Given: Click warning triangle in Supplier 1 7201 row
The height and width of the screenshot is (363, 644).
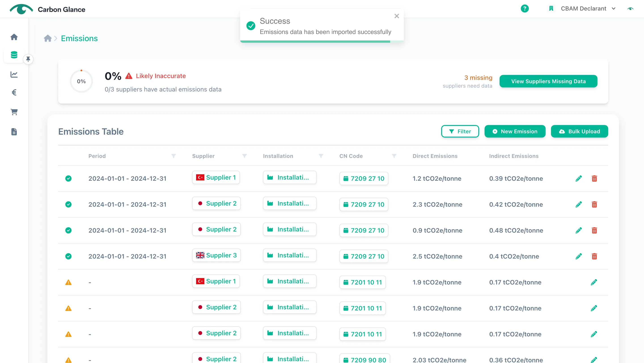Looking at the screenshot, I should click(68, 282).
